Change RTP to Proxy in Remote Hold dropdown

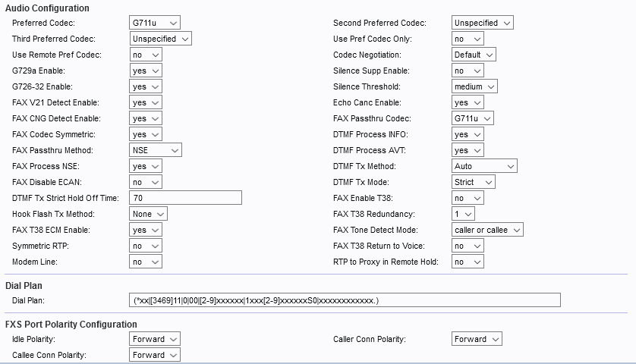tap(468, 262)
